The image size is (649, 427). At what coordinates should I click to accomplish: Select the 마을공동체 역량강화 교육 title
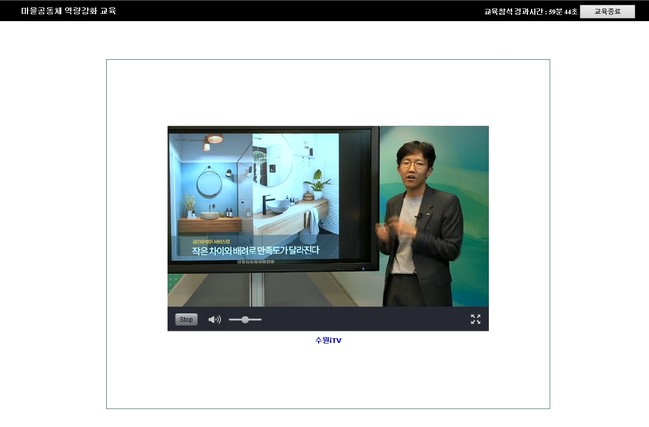tap(68, 11)
